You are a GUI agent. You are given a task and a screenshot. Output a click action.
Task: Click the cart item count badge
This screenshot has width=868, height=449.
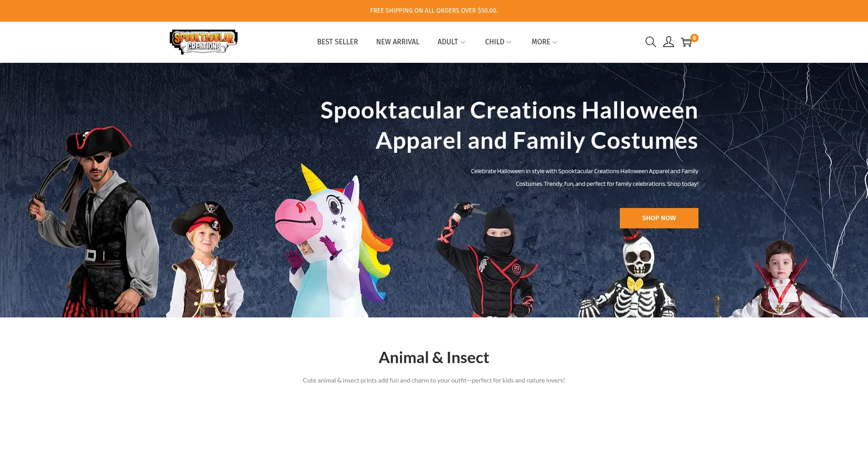click(694, 38)
